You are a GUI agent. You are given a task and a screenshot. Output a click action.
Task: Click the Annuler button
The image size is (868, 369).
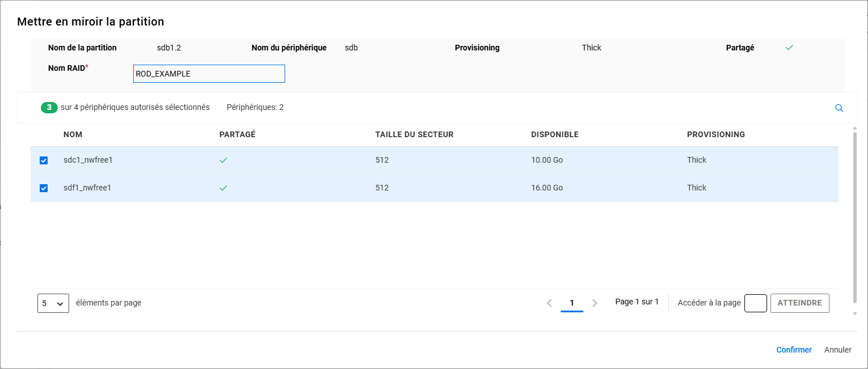tap(837, 350)
